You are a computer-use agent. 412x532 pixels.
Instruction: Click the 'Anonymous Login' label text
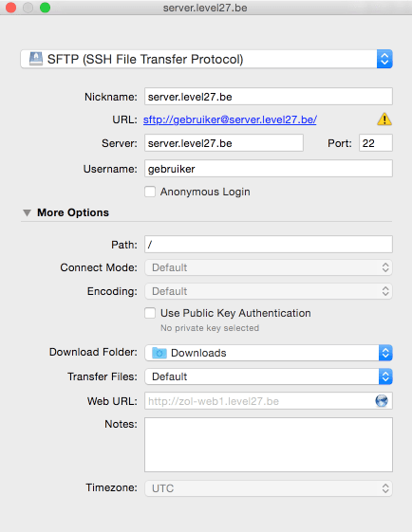205,192
